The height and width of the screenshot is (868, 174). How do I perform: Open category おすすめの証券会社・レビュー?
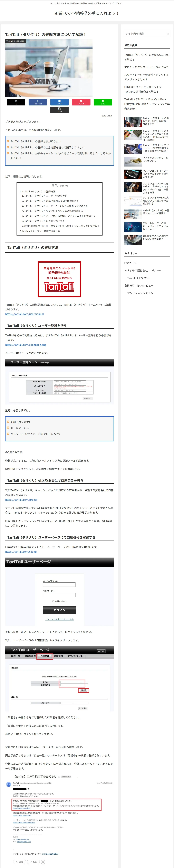point(142,270)
